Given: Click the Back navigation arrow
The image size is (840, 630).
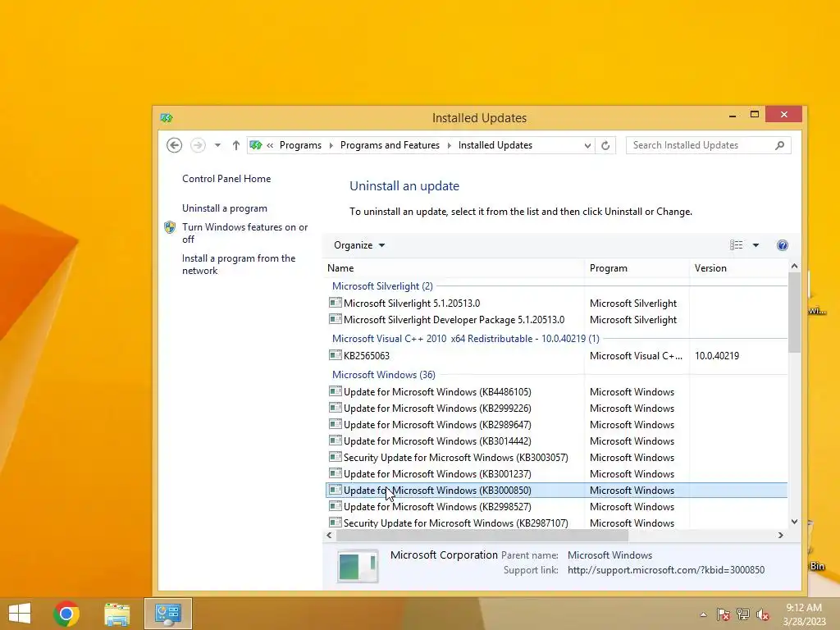Looking at the screenshot, I should [x=174, y=145].
